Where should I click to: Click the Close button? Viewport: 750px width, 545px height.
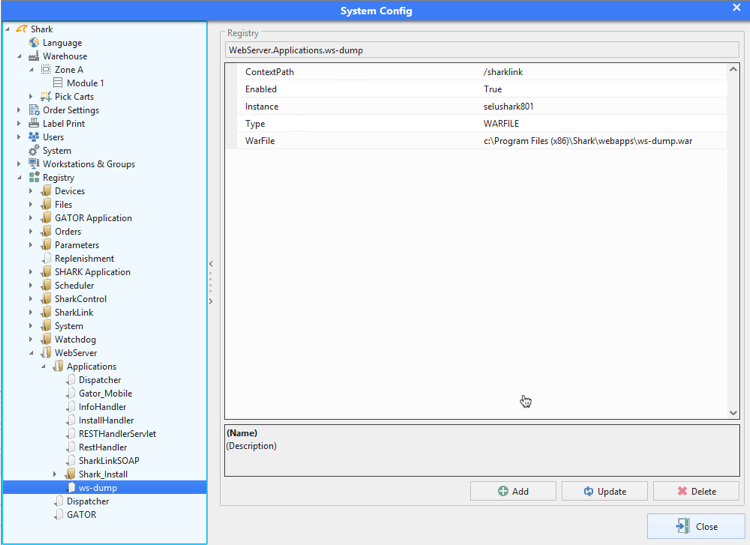[x=696, y=526]
